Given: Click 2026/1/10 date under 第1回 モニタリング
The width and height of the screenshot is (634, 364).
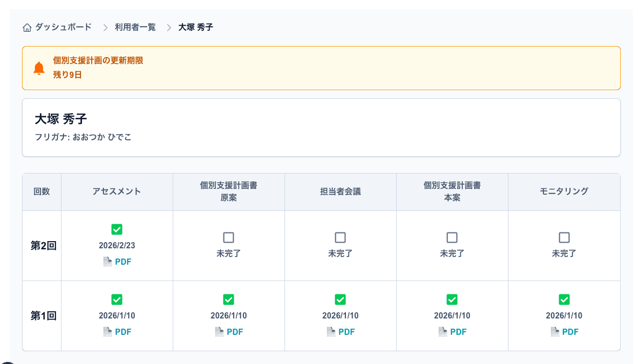Looking at the screenshot, I should point(564,316).
